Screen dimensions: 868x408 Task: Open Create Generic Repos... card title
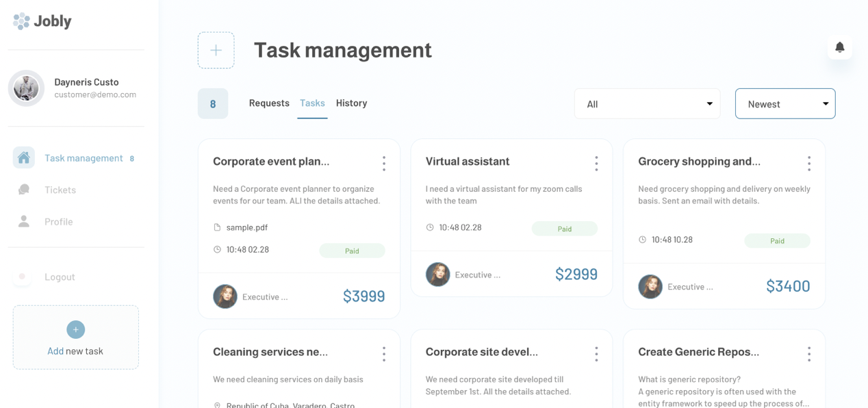tap(698, 352)
